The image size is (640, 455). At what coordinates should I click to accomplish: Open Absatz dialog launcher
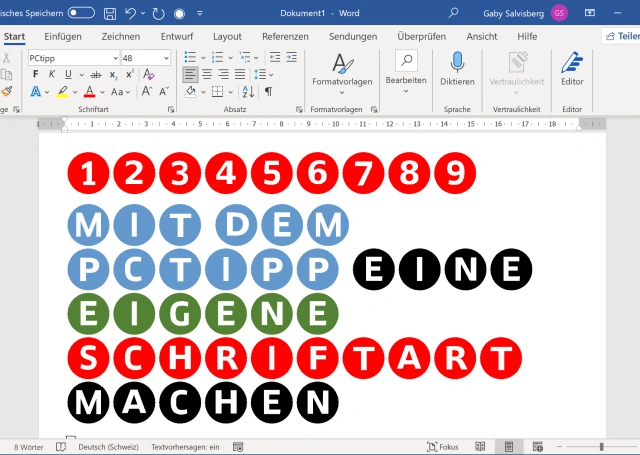pyautogui.click(x=299, y=109)
